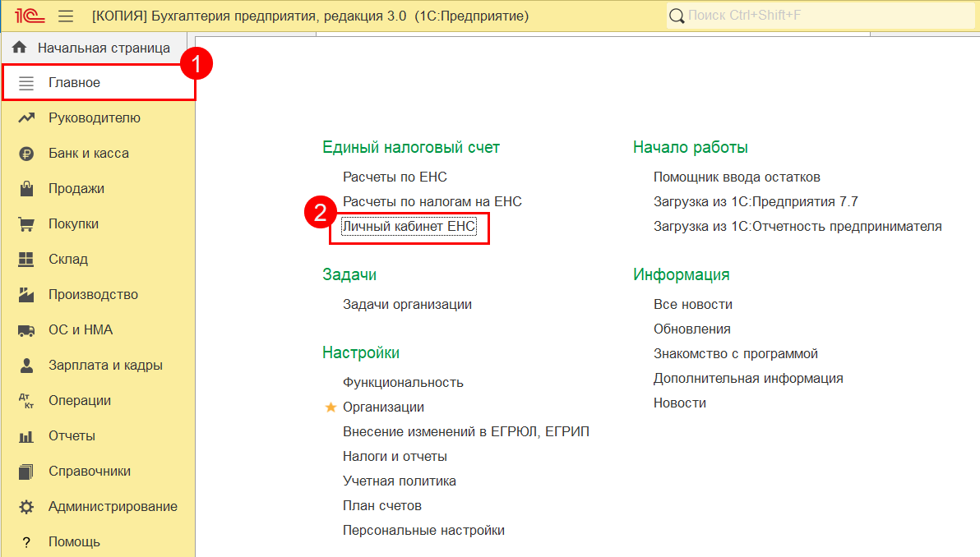980x557 pixels.
Task: Click the home icon beside Начальная страница
Action: pos(20,48)
